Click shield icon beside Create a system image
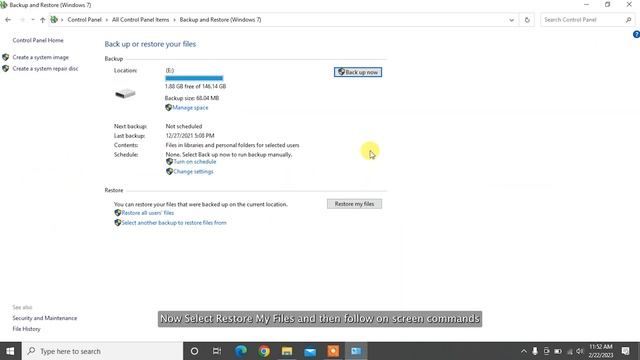 pyautogui.click(x=5, y=57)
